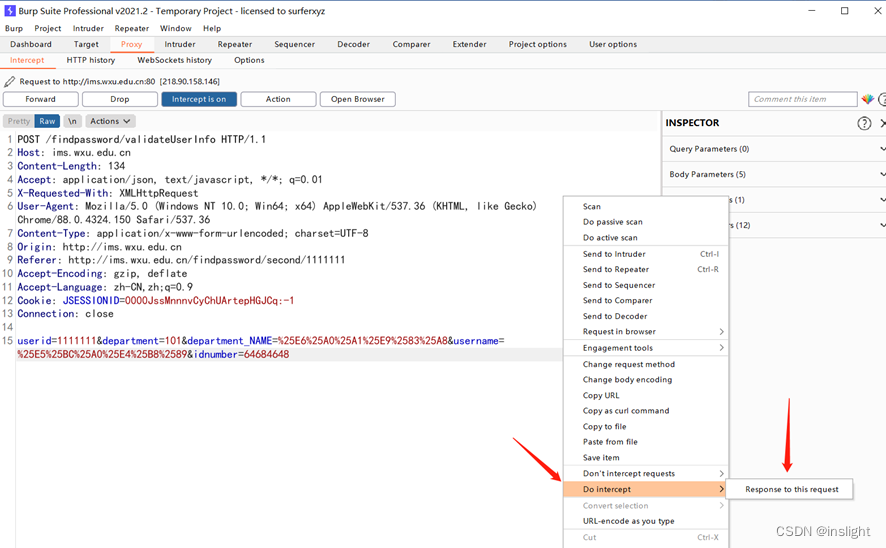Open the Inspector help icon
This screenshot has height=548, width=886.
point(864,123)
